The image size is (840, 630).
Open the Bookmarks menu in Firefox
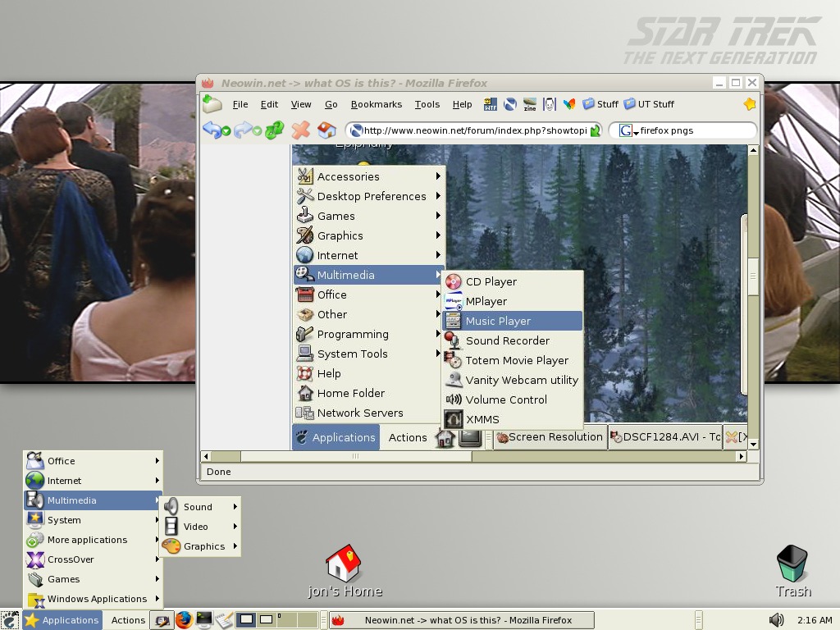pos(376,104)
